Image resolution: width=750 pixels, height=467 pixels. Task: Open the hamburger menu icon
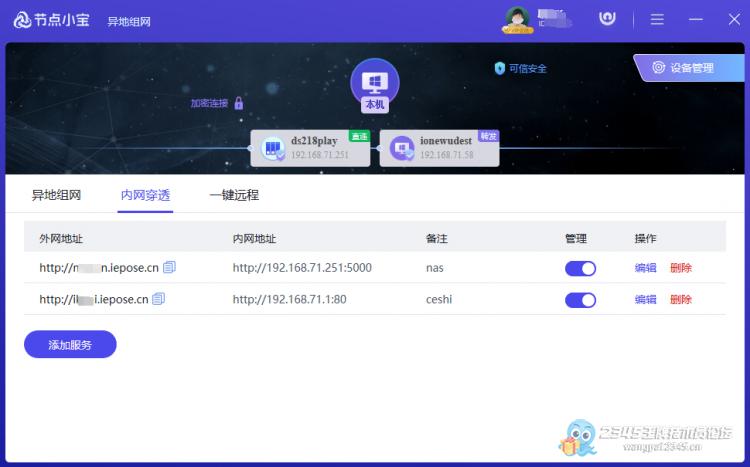(x=657, y=19)
